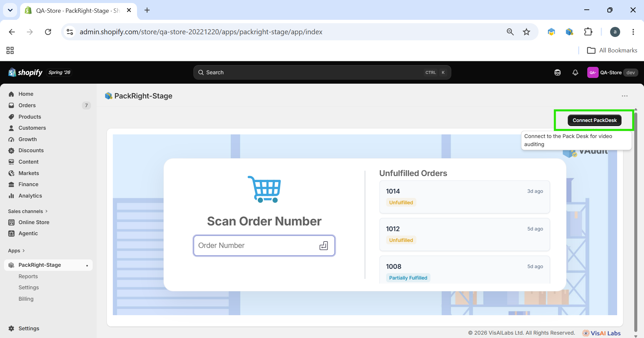This screenshot has width=644, height=338.
Task: Click the Home icon in the Shopify sidebar
Action: tap(11, 94)
